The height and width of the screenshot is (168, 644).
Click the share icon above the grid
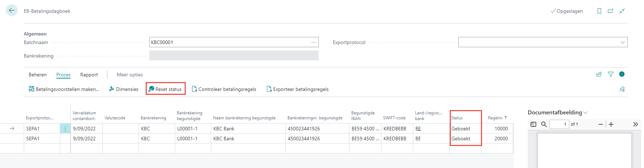(599, 74)
